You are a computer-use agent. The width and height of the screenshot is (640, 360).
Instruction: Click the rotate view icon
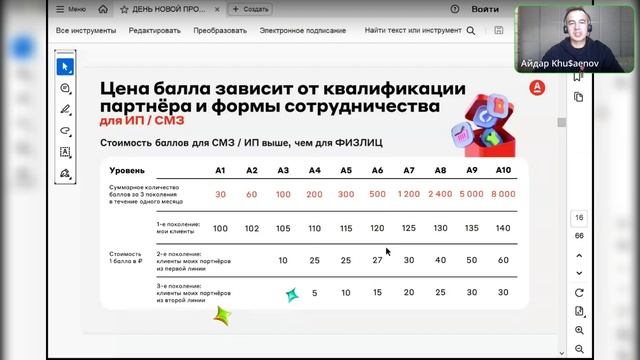pyautogui.click(x=579, y=293)
